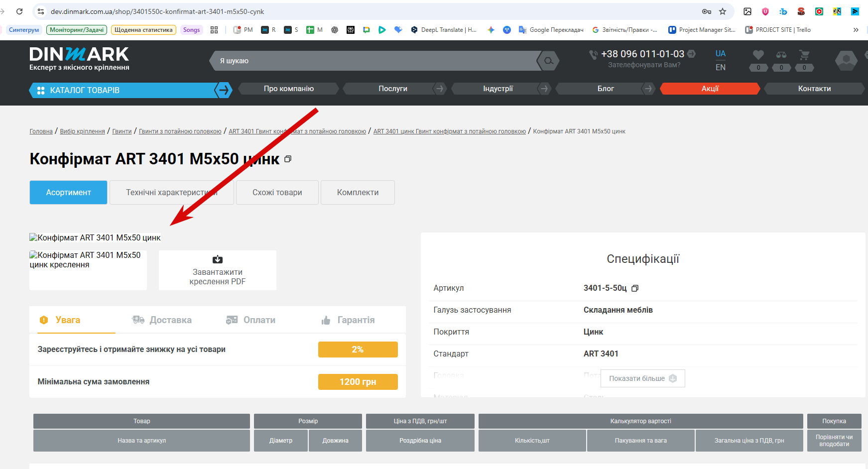Switch site language to UA
This screenshot has width=868, height=469.
coord(721,54)
